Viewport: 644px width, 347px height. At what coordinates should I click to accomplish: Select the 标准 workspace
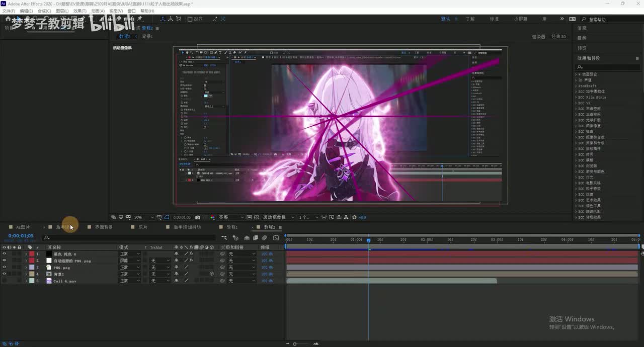click(494, 19)
